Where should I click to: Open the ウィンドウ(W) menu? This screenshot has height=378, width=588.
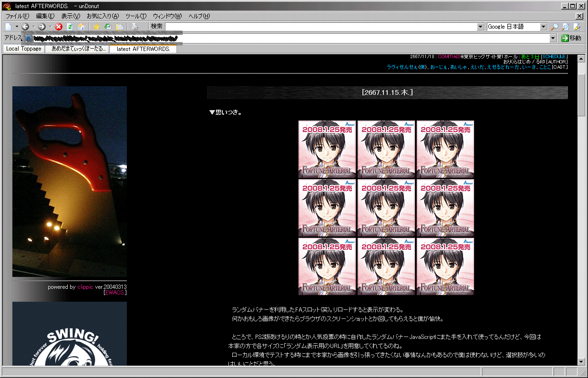pos(167,16)
